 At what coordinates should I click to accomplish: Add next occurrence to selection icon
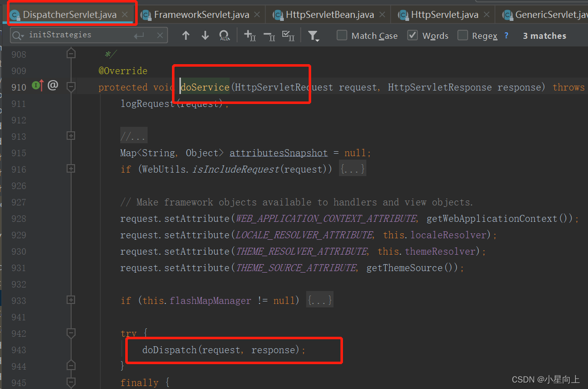click(250, 35)
